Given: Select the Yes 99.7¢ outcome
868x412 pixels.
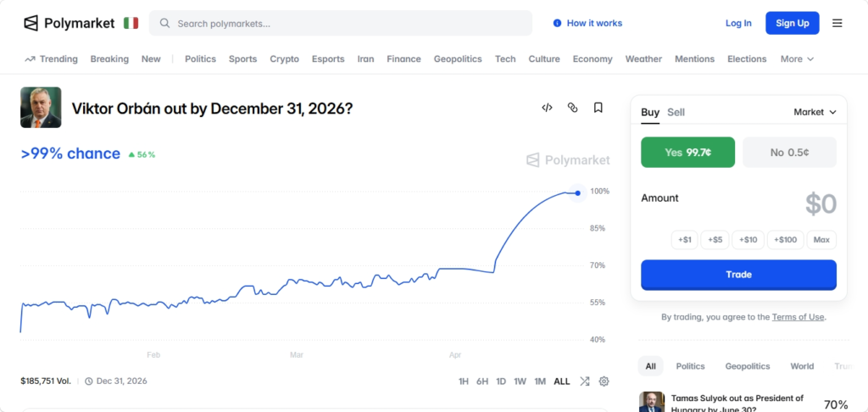Looking at the screenshot, I should point(687,153).
